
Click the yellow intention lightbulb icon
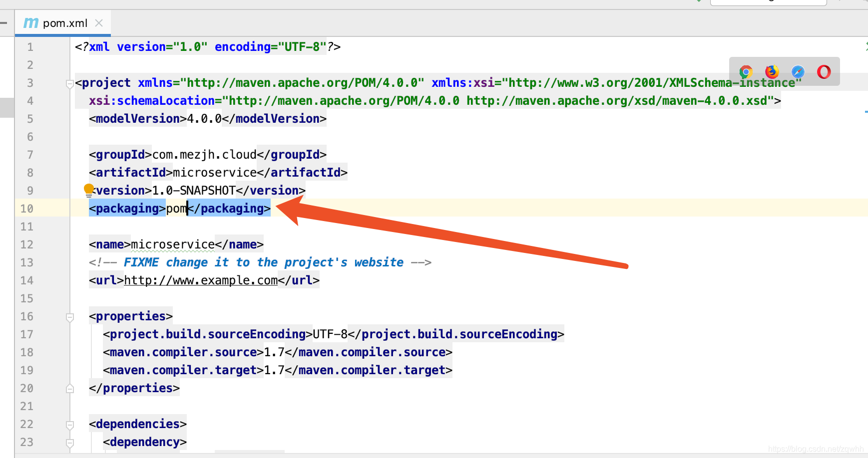point(89,190)
